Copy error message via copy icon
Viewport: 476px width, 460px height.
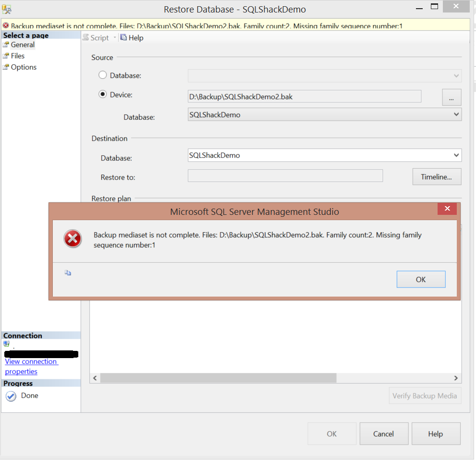coord(68,273)
